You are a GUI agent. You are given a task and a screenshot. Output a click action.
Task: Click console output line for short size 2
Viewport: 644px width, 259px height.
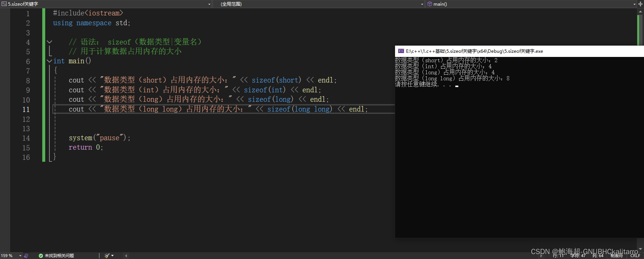click(x=446, y=60)
